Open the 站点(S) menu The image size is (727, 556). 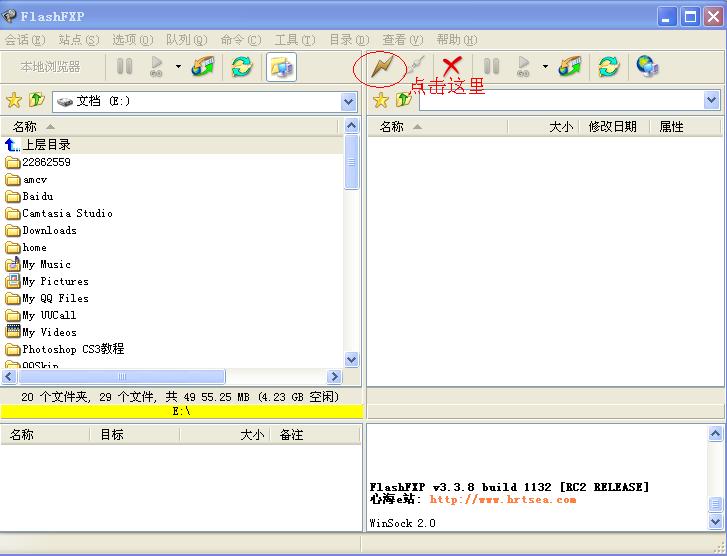tap(79, 40)
